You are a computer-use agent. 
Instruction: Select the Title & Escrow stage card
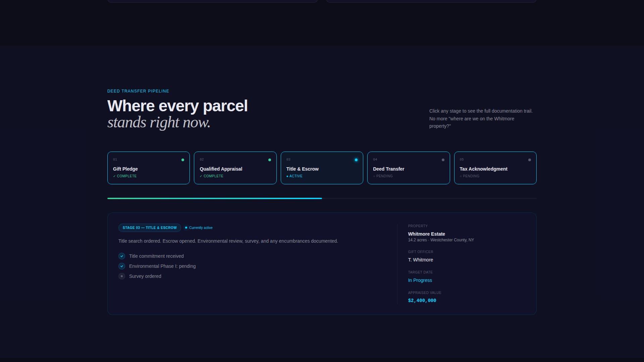click(x=322, y=168)
